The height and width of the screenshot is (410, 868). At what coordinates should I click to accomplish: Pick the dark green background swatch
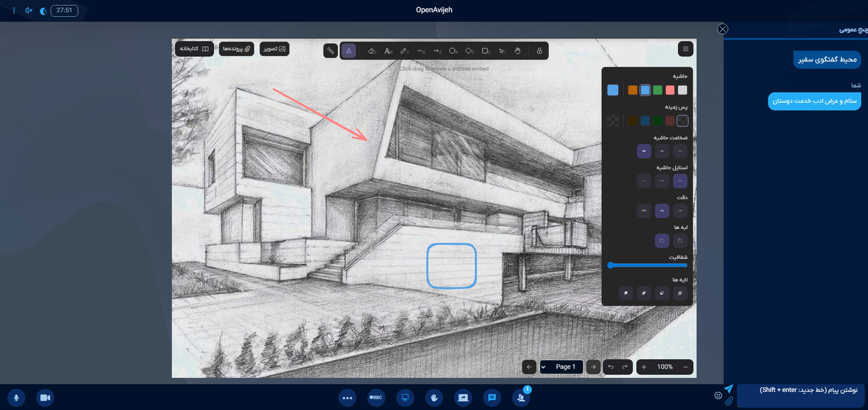658,121
